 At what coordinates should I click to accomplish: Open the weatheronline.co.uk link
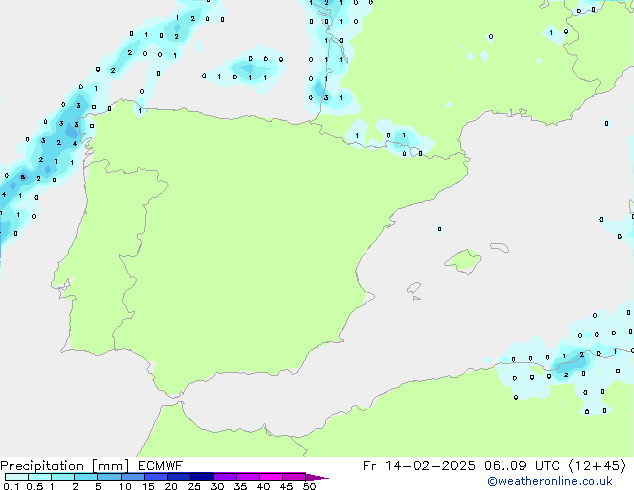tap(550, 481)
